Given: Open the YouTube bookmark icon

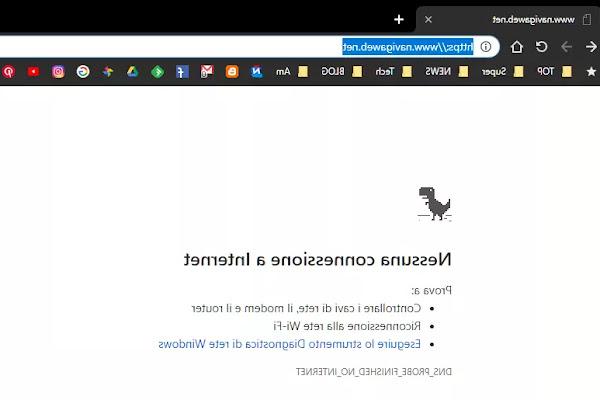Looking at the screenshot, I should tap(33, 72).
